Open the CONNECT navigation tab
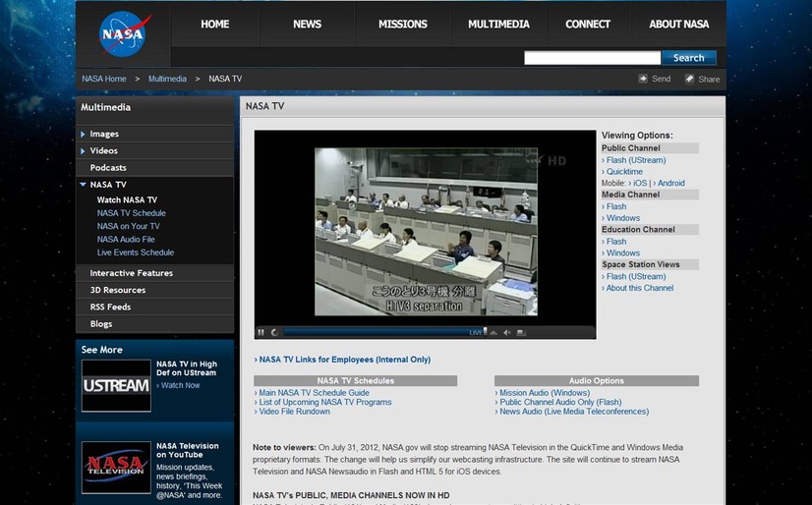 [x=588, y=25]
